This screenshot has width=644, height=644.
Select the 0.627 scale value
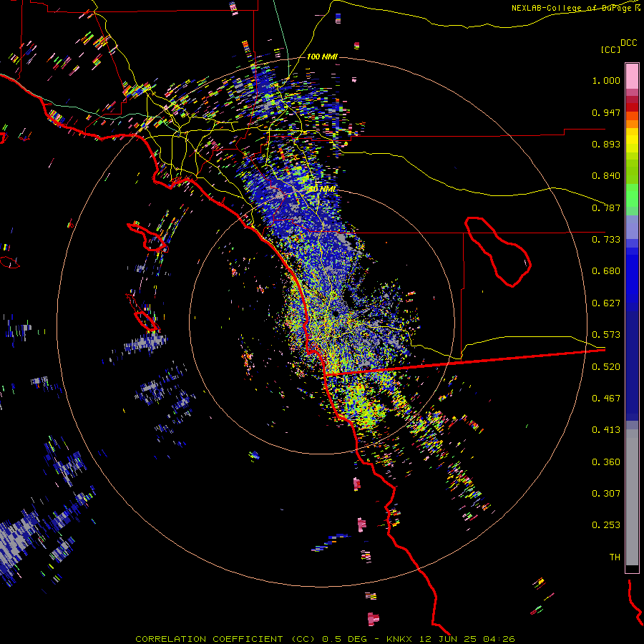tap(606, 303)
